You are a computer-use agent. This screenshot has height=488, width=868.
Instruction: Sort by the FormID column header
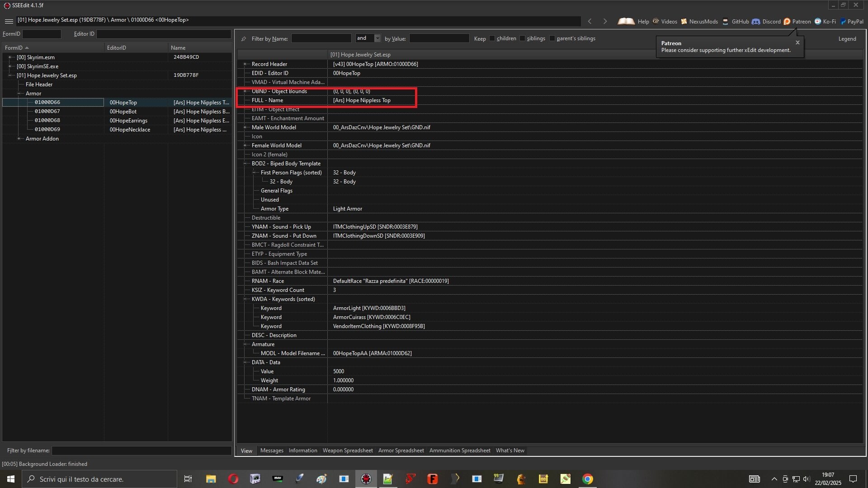[x=53, y=47]
